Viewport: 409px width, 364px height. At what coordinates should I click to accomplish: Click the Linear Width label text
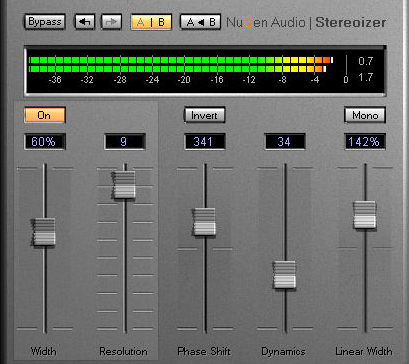click(x=364, y=351)
